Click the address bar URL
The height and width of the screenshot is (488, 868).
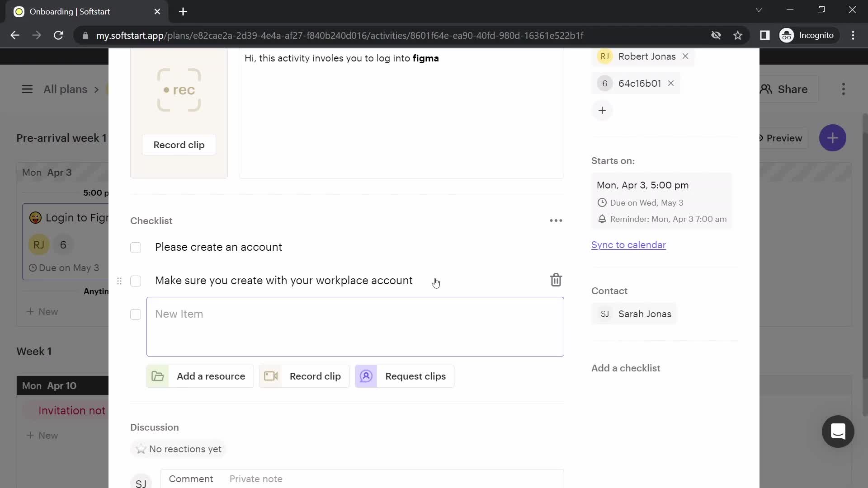click(340, 35)
